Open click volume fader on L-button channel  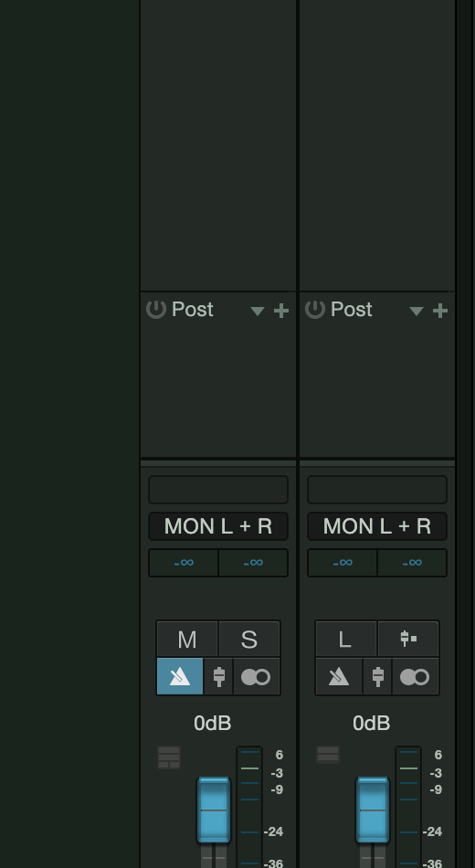point(377,676)
